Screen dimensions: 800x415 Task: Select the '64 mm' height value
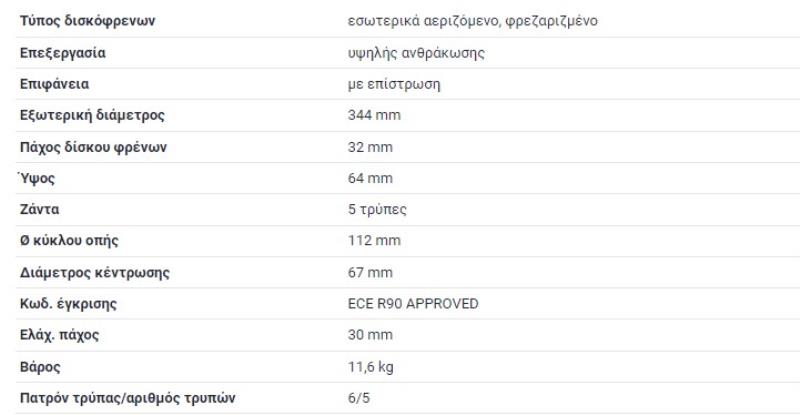[370, 178]
